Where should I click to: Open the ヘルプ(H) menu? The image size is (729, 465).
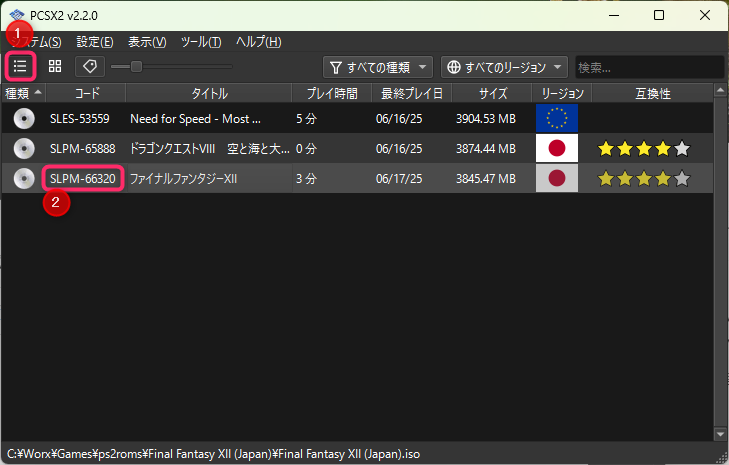point(258,42)
